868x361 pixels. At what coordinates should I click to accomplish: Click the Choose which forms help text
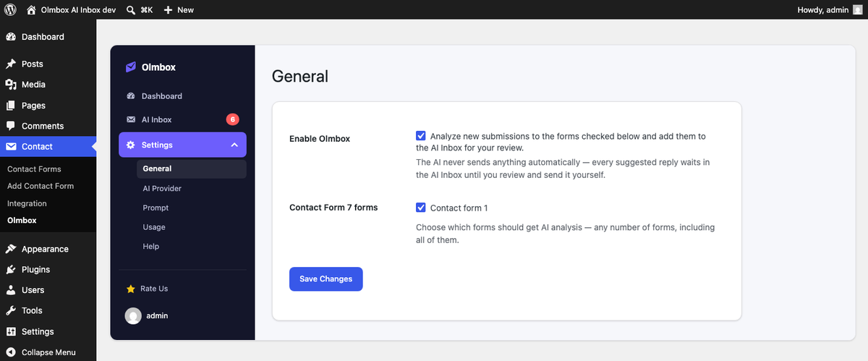[565, 234]
